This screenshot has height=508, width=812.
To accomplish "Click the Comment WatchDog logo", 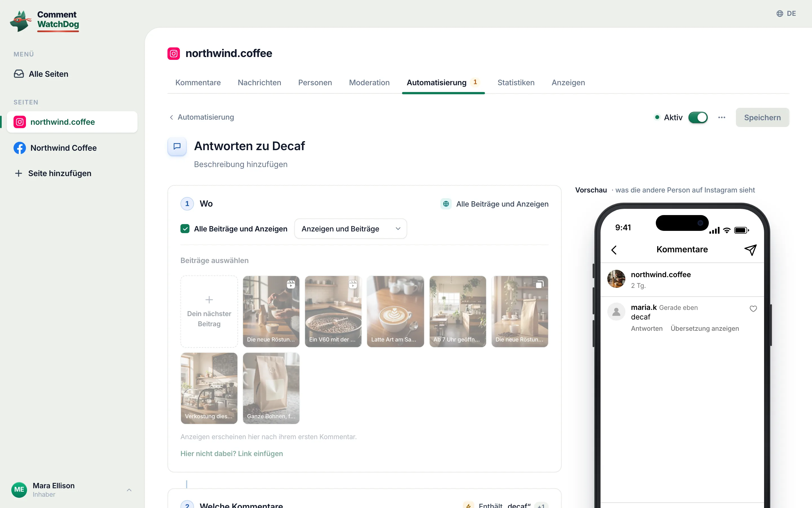I will (x=45, y=21).
